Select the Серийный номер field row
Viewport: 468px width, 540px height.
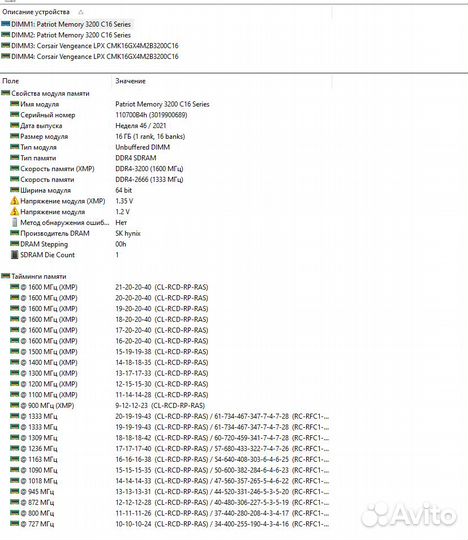165,115
